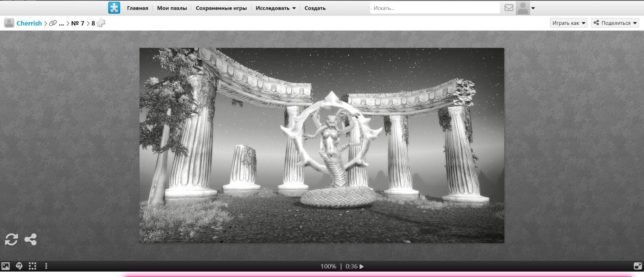Click the puzzle piece icon after 8
The width and height of the screenshot is (644, 277).
[x=101, y=23]
